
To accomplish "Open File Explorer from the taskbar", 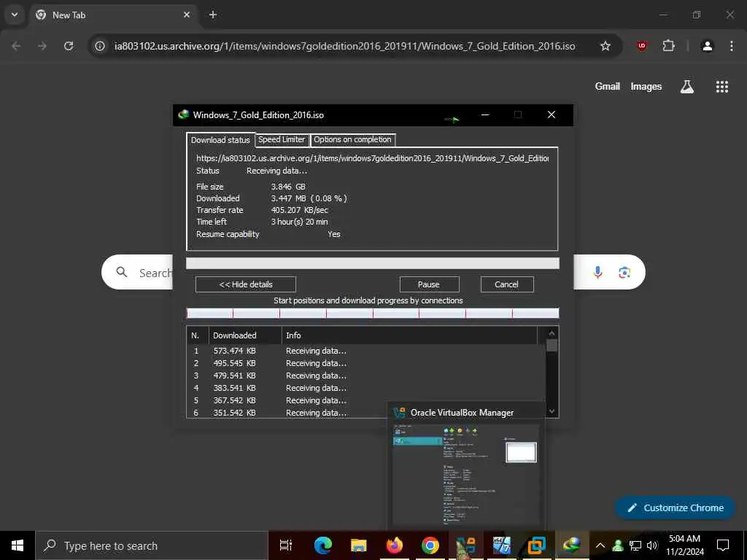I will (x=359, y=545).
